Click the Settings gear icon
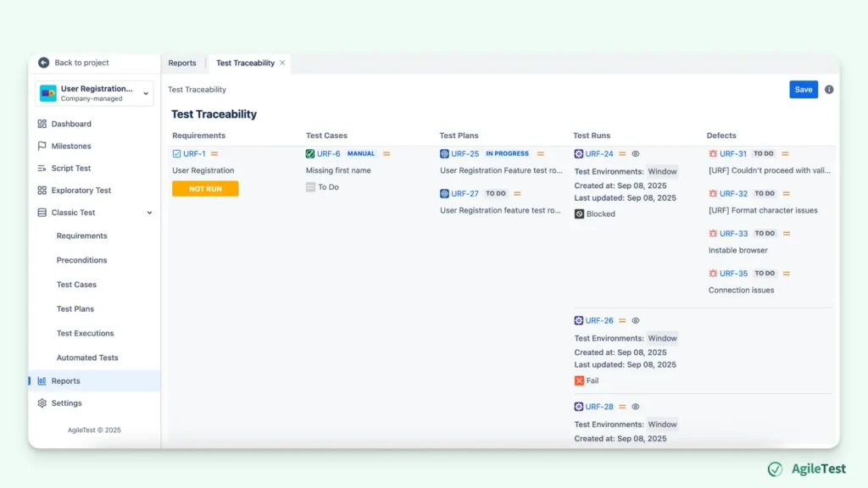Image resolution: width=868 pixels, height=488 pixels. point(42,402)
